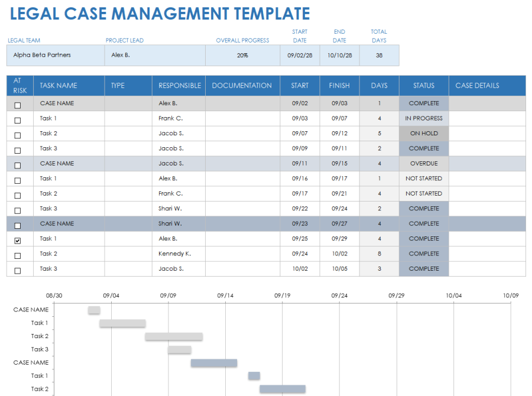This screenshot has width=532, height=396.
Task: Check At Risk for the Kennedy K. task
Action: click(x=18, y=254)
